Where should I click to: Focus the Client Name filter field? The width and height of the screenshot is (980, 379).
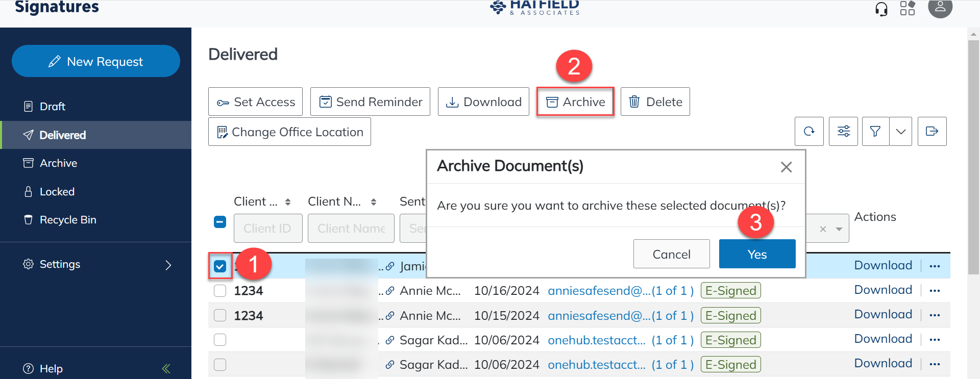351,228
